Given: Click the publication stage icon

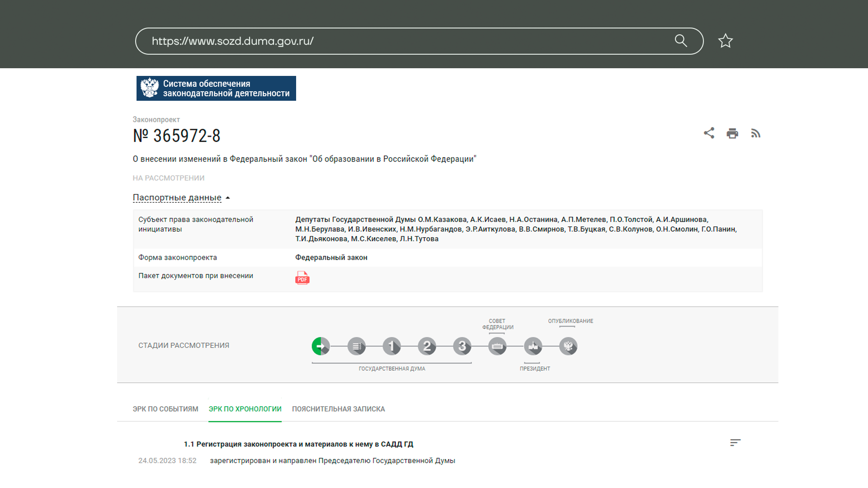Looking at the screenshot, I should pos(568,347).
